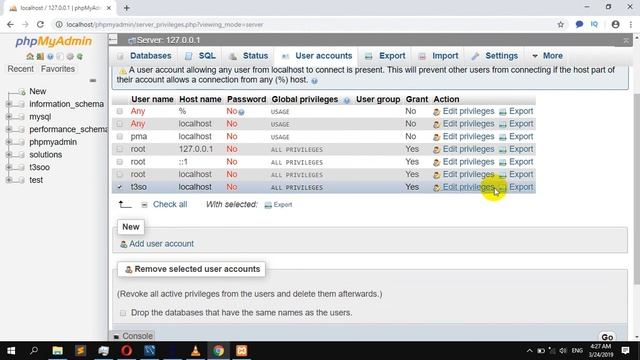Expand the test database node
Viewport: 640px width, 360px height.
tap(9, 180)
